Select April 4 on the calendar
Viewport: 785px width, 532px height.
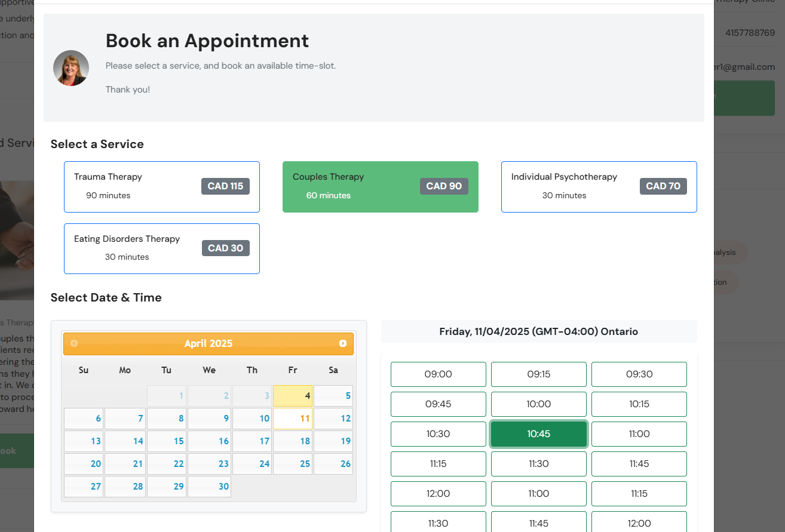pos(293,396)
